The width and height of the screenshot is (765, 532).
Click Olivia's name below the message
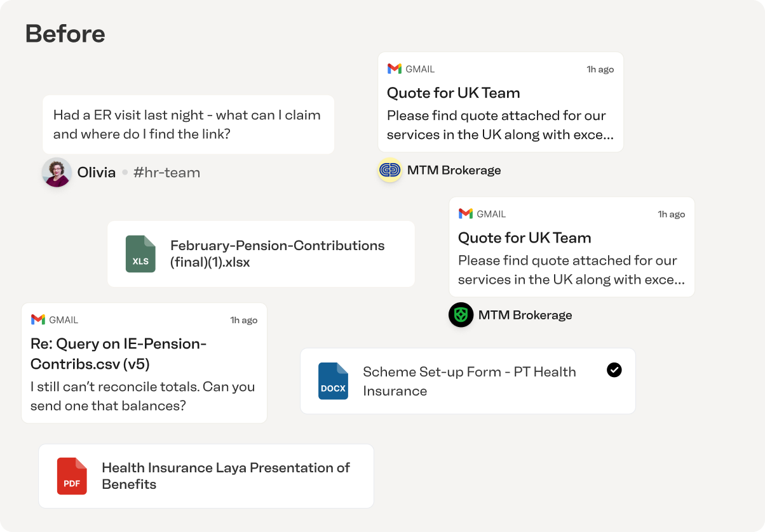(97, 172)
